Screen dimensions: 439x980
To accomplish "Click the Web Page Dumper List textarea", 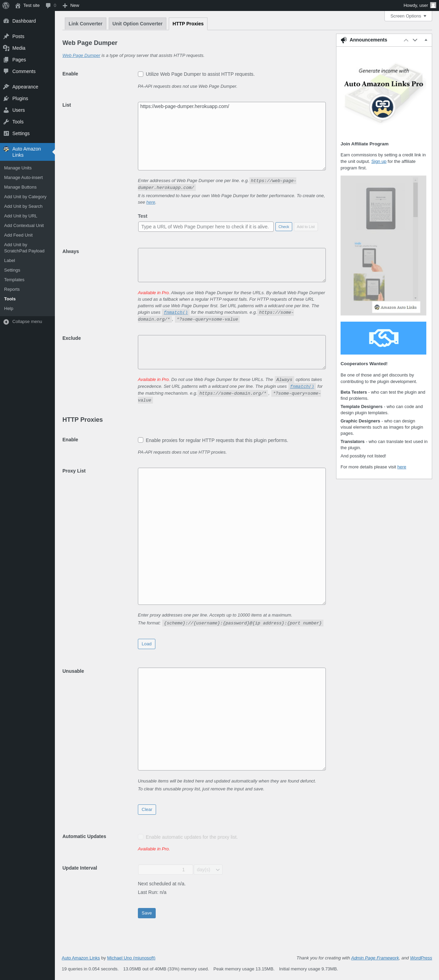I will (x=232, y=136).
